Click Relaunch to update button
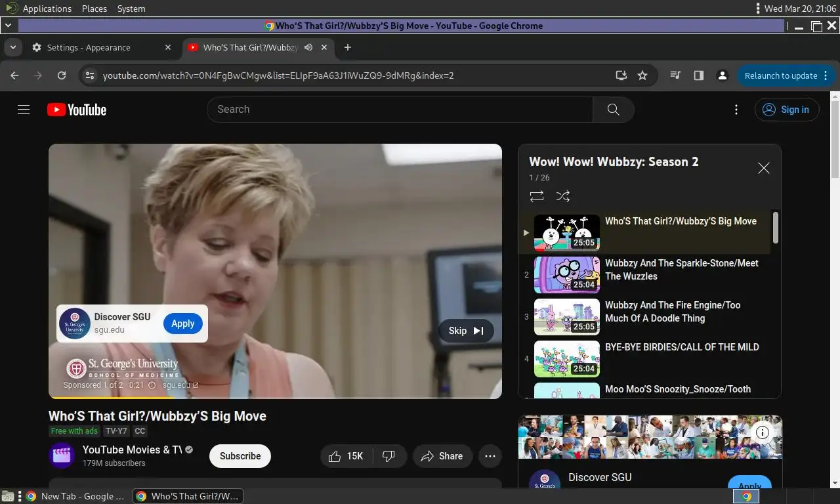The image size is (840, 504). [786, 75]
